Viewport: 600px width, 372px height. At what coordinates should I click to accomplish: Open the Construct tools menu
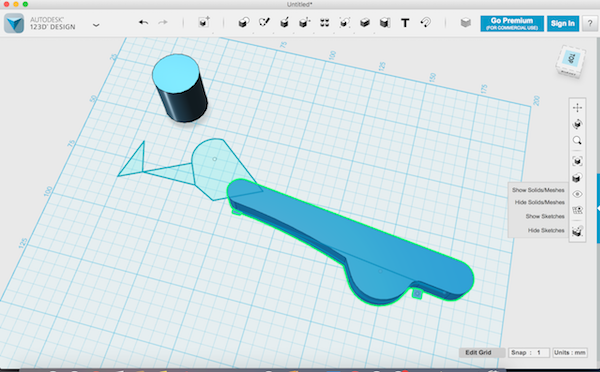click(284, 23)
